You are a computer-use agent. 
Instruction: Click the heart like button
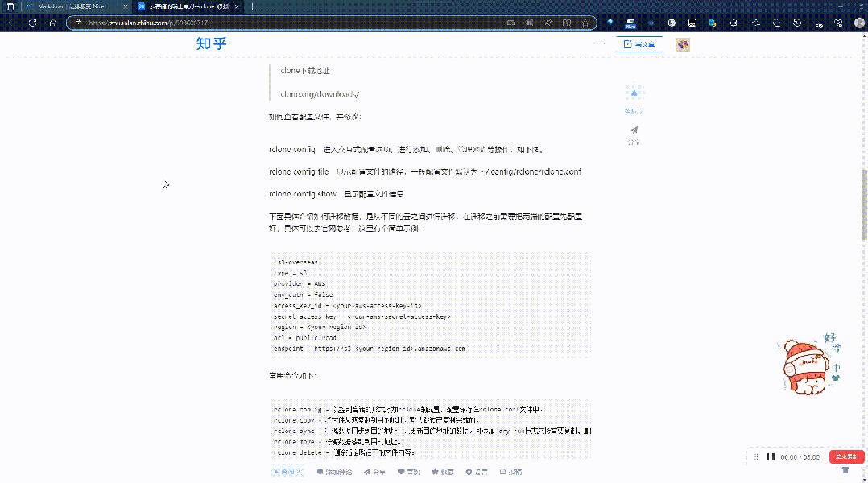click(408, 472)
